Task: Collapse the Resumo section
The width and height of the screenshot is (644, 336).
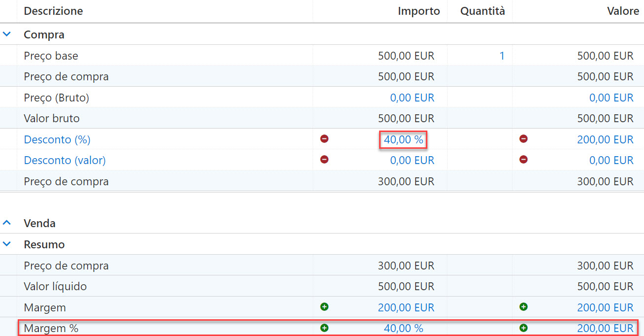Action: pyautogui.click(x=7, y=244)
